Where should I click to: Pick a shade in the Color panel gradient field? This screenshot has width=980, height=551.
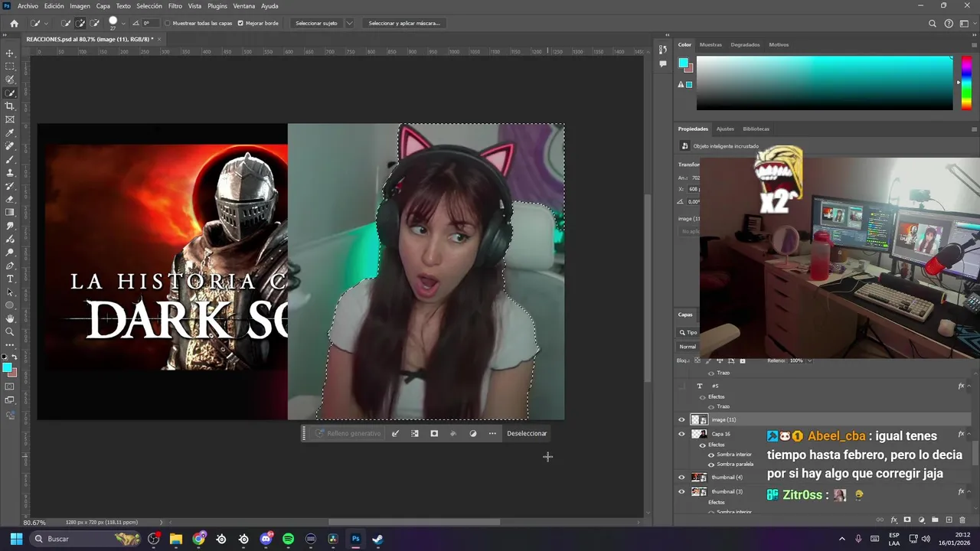point(825,83)
